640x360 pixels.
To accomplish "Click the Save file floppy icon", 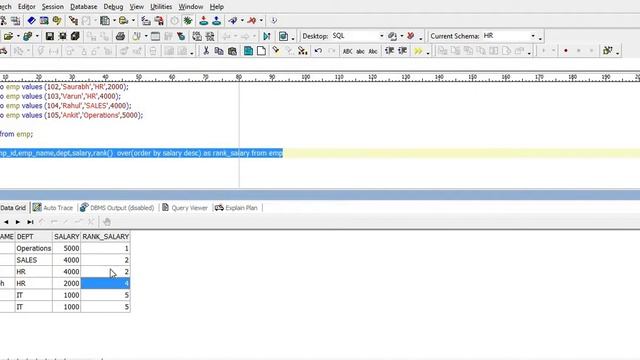I will 49,36.
